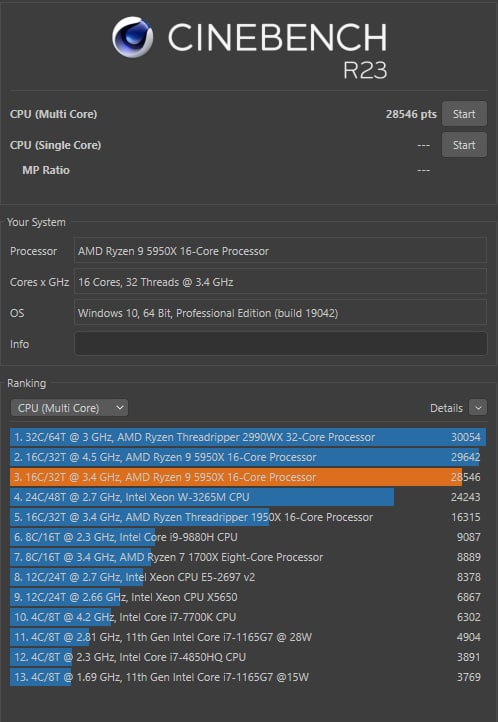Start the CPU Single Core benchmark
Image resolution: width=498 pixels, height=722 pixels.
(x=464, y=145)
